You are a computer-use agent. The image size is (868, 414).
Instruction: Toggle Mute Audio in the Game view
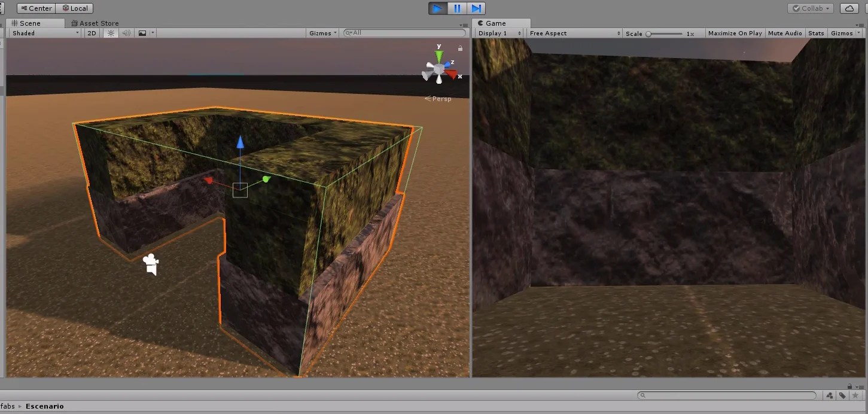[785, 33]
